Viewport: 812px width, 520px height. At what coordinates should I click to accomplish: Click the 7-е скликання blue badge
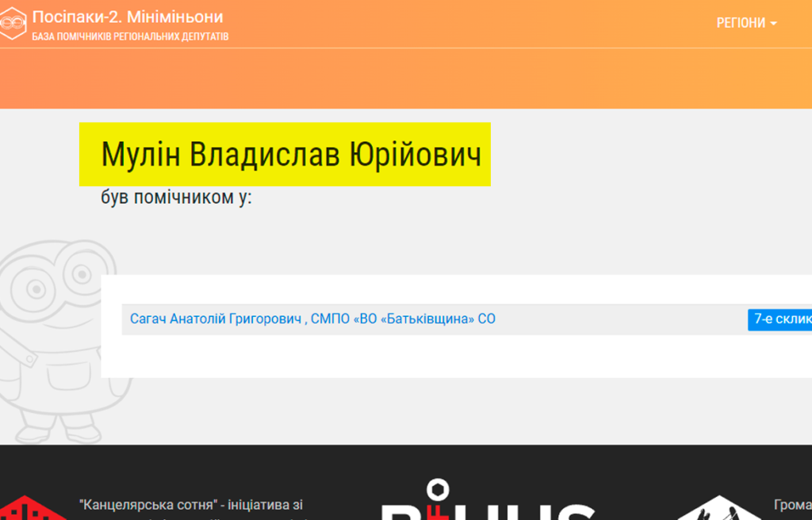(780, 319)
